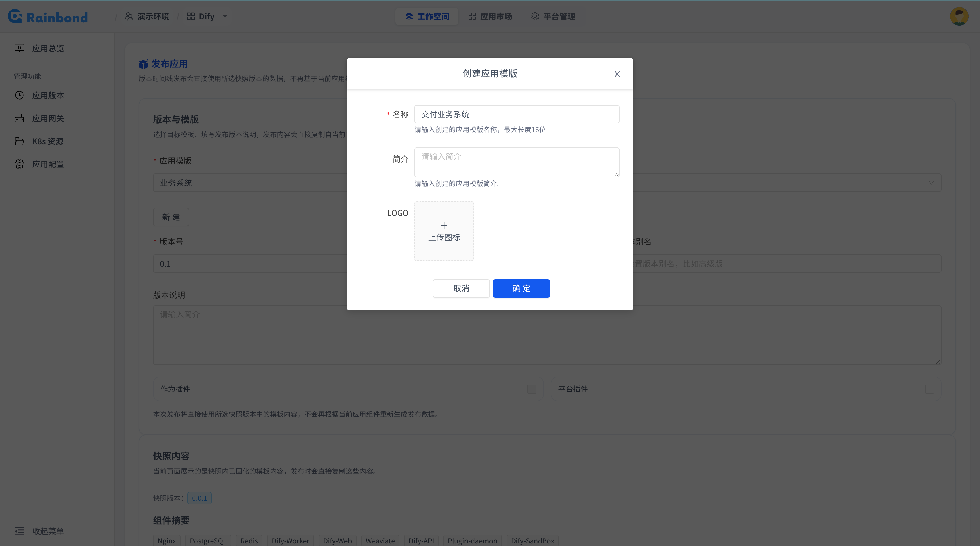This screenshot has width=980, height=546.
Task: Switch to the 平台管理 tab
Action: (553, 16)
